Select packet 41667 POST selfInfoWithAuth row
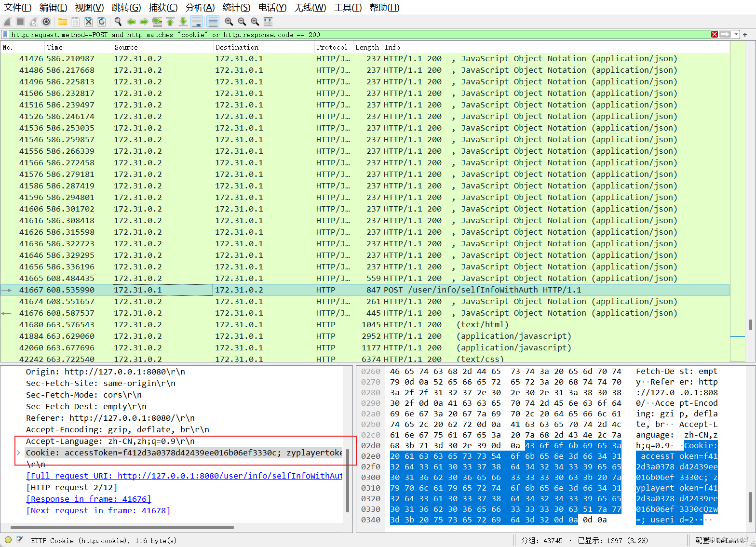Screen dimensions: 756x547 (365, 290)
